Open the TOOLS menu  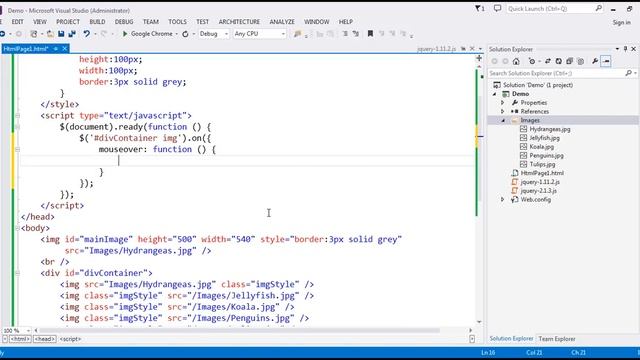177,22
